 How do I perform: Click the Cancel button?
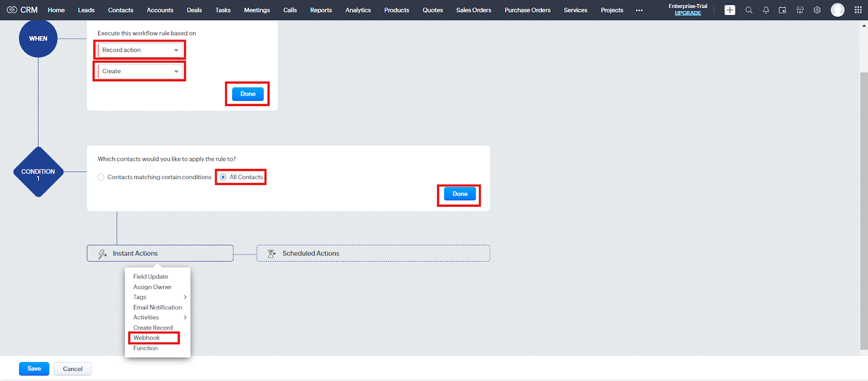pyautogui.click(x=73, y=369)
